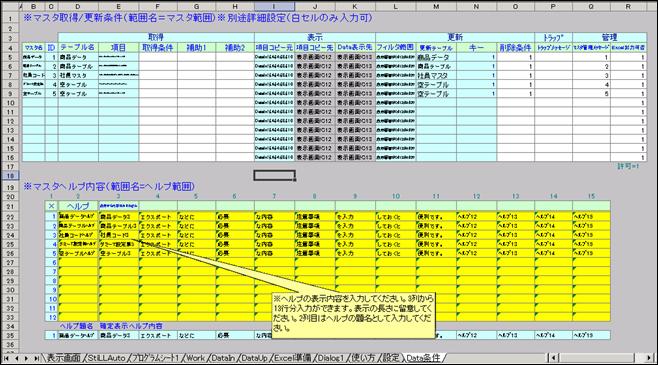
Task: Select column header D
Action: (x=78, y=6)
